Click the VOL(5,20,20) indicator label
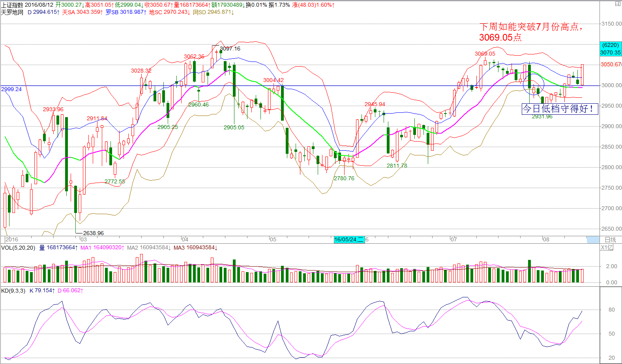 coord(18,248)
